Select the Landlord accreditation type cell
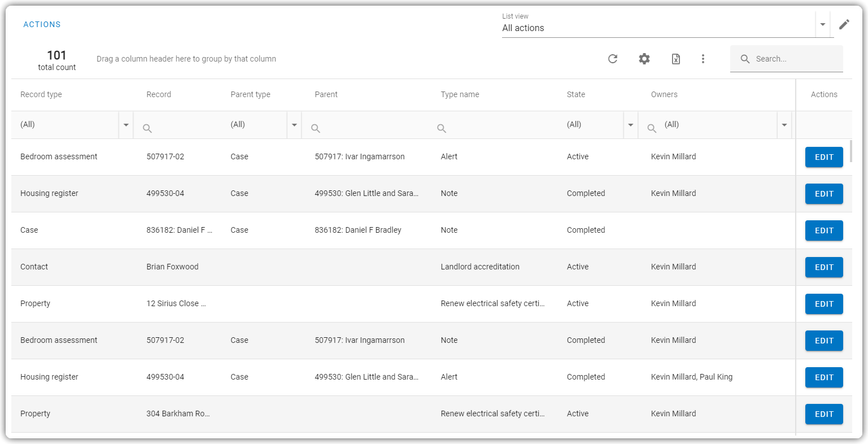868x444 pixels. pos(480,267)
